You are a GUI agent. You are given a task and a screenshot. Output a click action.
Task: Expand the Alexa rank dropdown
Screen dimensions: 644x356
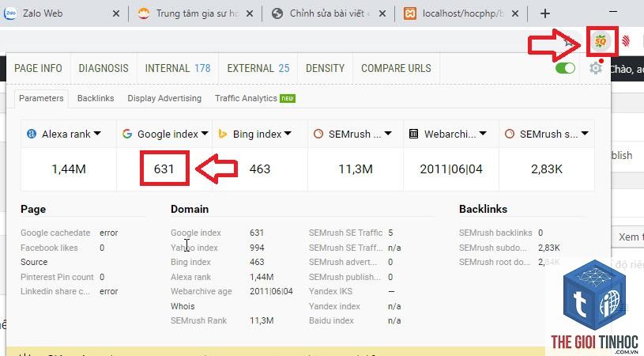tap(97, 134)
